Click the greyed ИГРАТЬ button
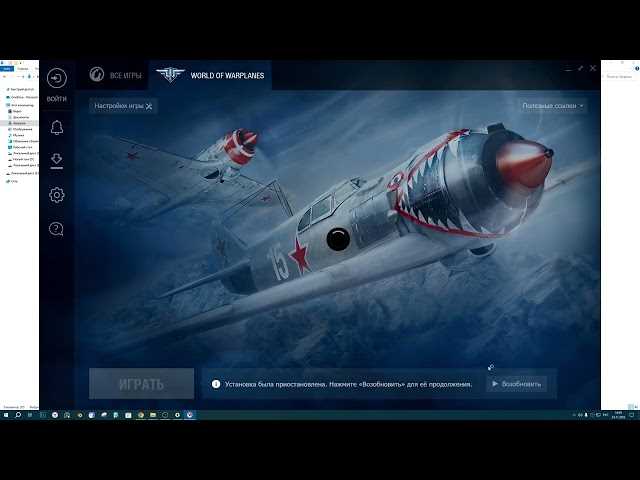Image resolution: width=640 pixels, height=480 pixels. [141, 384]
